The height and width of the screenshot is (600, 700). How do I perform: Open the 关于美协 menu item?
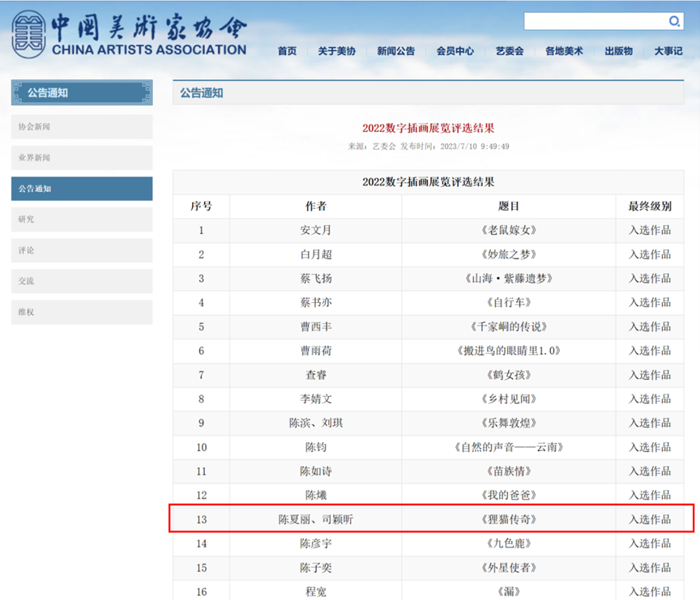click(336, 51)
